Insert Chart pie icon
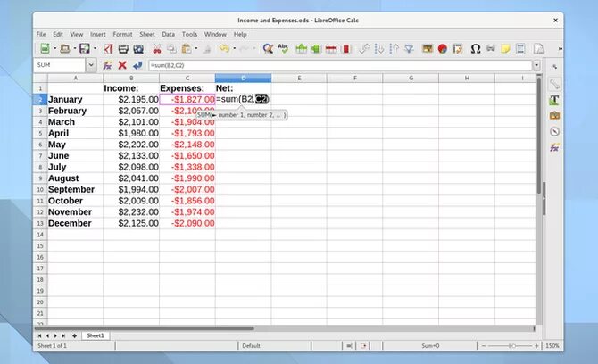598x364 pixels. tap(443, 48)
